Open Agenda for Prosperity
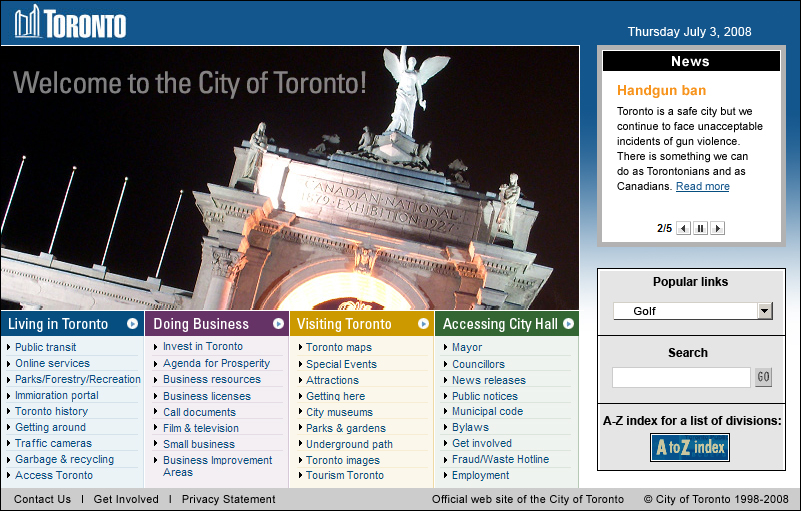The image size is (801, 511). point(216,363)
